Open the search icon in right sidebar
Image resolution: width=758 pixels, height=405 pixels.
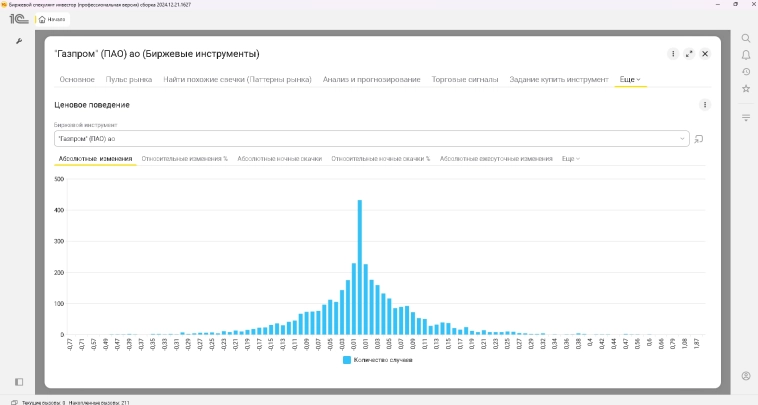[x=746, y=38]
